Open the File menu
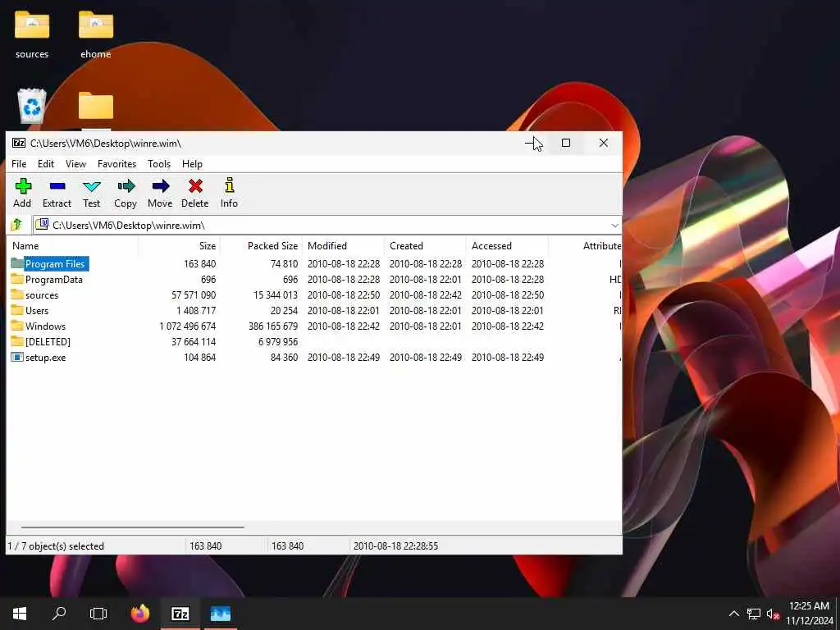The height and width of the screenshot is (630, 840). point(19,164)
